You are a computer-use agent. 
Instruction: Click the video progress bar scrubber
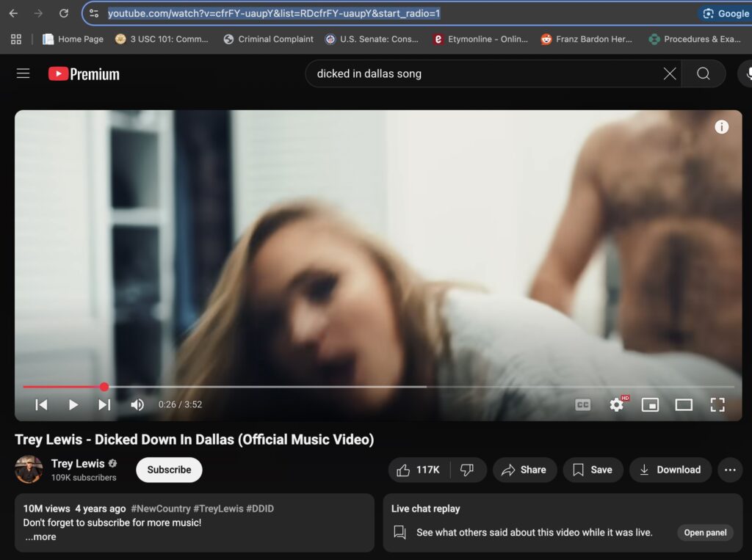(x=104, y=387)
